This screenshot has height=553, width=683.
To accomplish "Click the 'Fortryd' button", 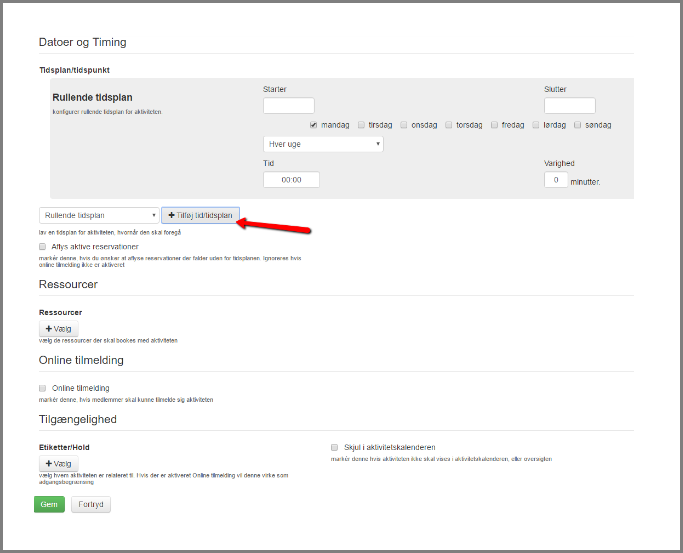I will [x=91, y=504].
